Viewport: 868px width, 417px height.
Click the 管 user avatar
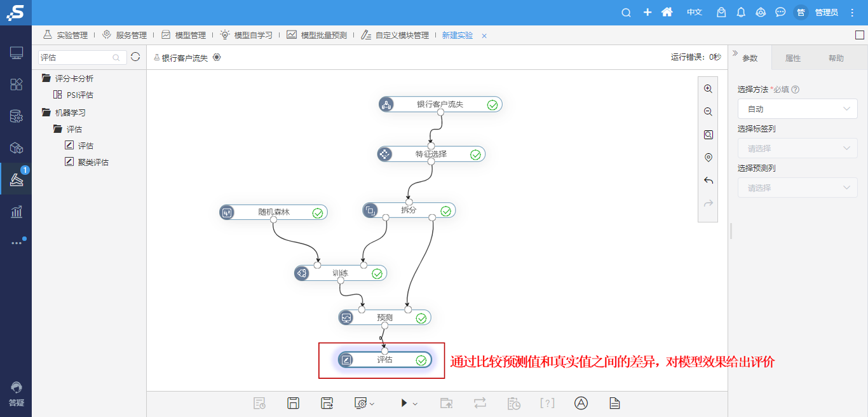pos(801,13)
